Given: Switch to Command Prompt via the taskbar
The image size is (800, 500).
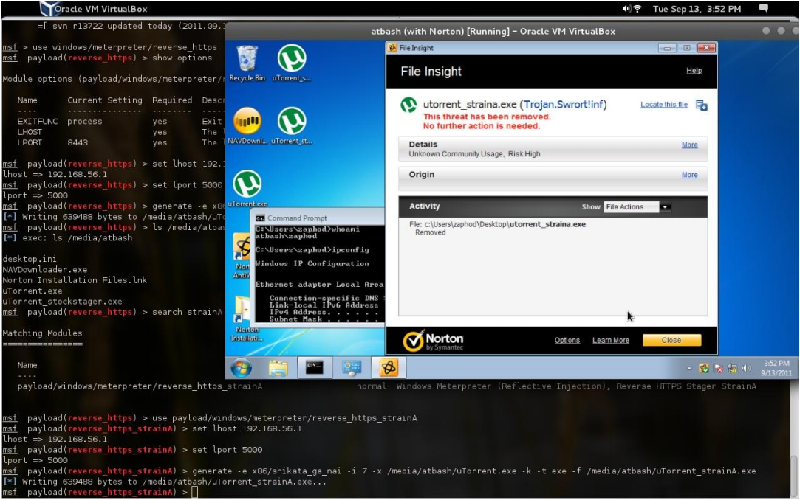Looking at the screenshot, I should [314, 368].
